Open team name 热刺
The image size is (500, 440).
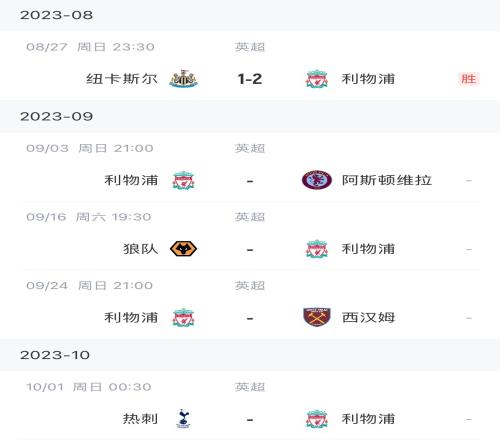(x=140, y=419)
